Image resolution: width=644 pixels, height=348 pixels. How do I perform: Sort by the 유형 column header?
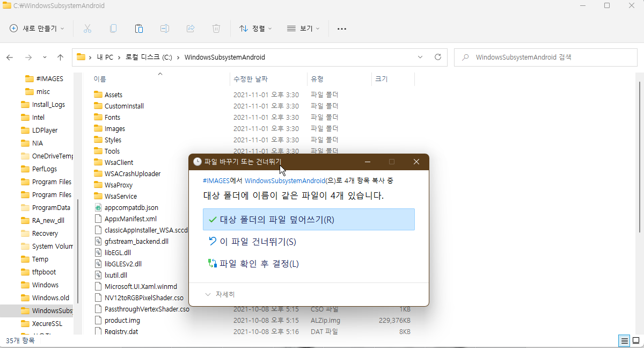point(339,79)
